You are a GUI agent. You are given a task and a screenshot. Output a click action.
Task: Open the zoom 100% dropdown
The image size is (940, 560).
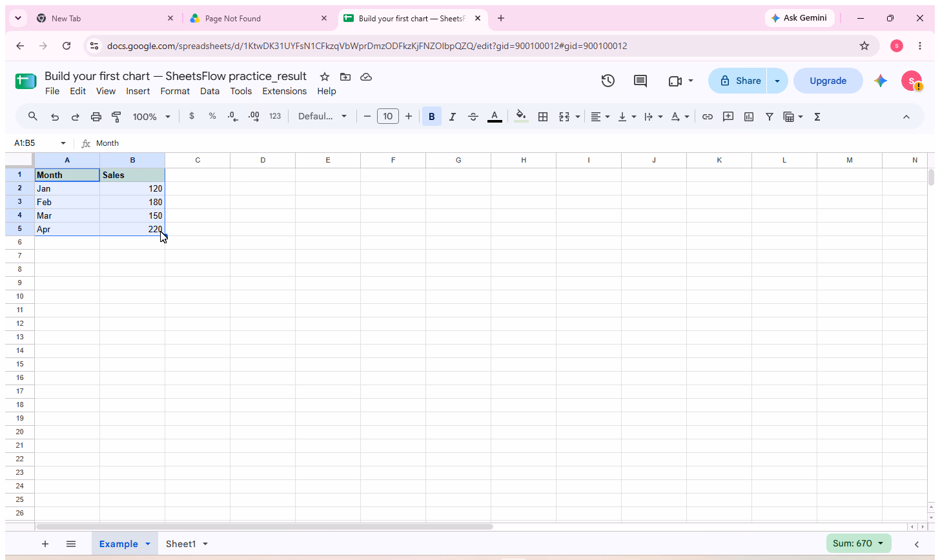tap(152, 117)
